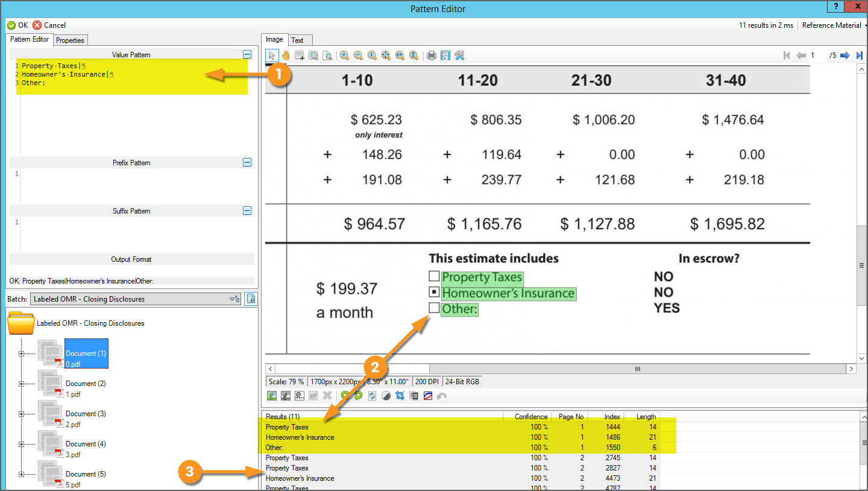The width and height of the screenshot is (868, 491).
Task: Collapse the Value Pattern section
Action: pyautogui.click(x=247, y=54)
